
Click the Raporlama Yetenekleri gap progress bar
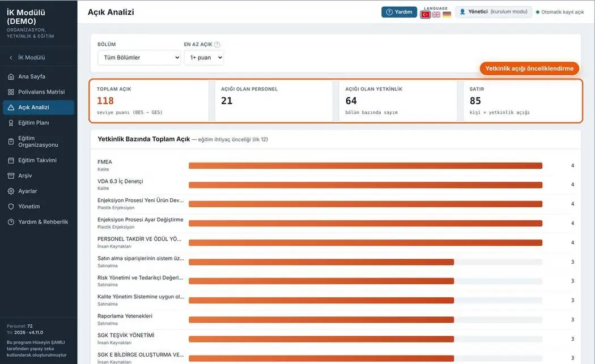click(x=365, y=320)
